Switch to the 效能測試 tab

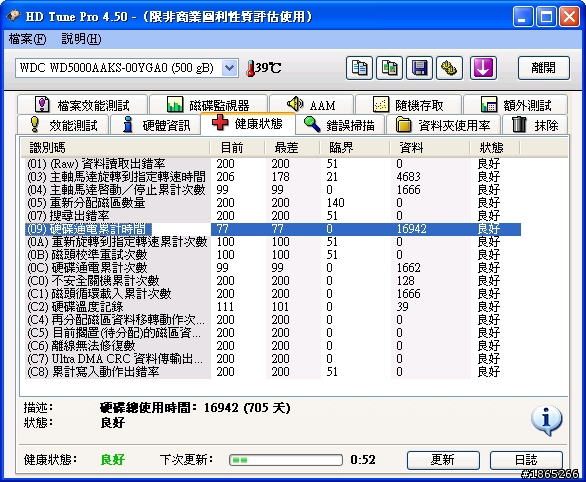point(63,125)
